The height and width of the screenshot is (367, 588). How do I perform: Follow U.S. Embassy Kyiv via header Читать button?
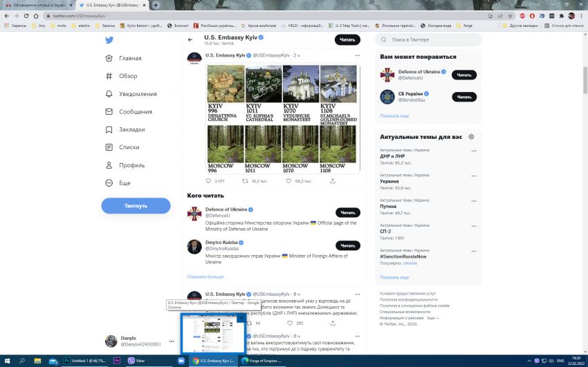347,39
